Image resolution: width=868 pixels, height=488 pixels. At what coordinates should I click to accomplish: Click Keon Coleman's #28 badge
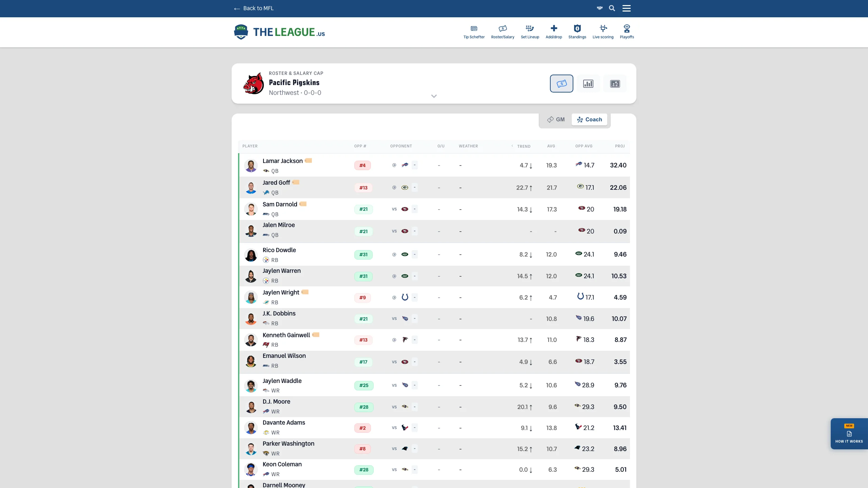[x=364, y=470]
